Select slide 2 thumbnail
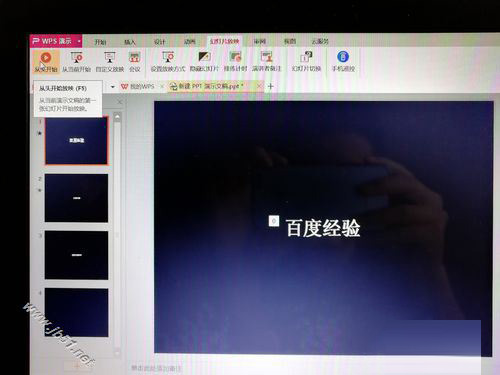 (76, 198)
